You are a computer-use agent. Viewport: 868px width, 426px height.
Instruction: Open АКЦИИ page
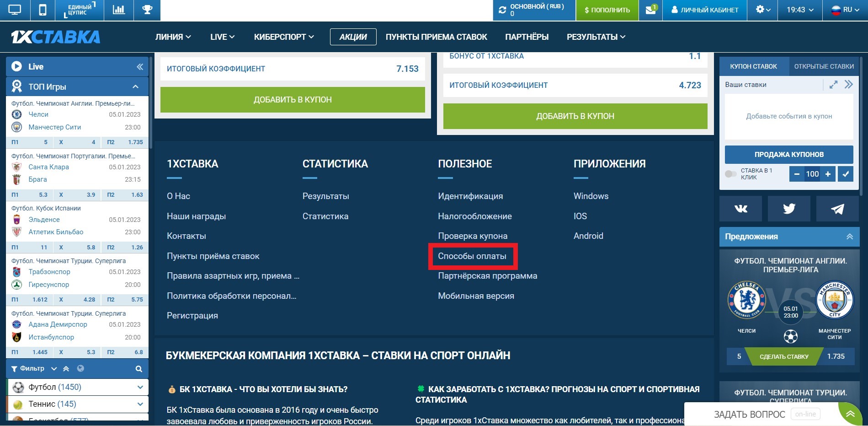(x=353, y=37)
